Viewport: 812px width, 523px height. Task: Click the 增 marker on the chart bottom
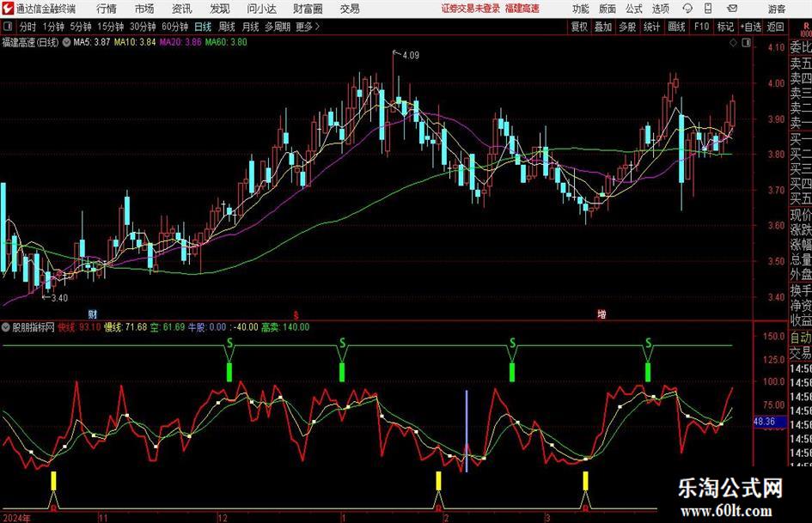pyautogui.click(x=601, y=313)
